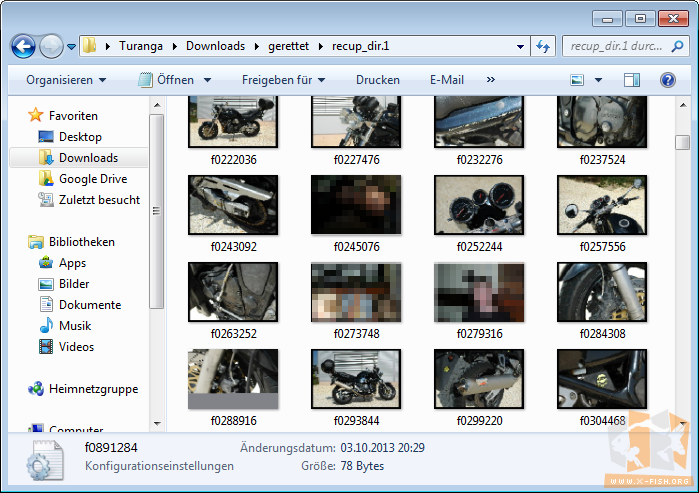This screenshot has height=493, width=699.
Task: Select Downloads in the address path
Action: point(215,46)
